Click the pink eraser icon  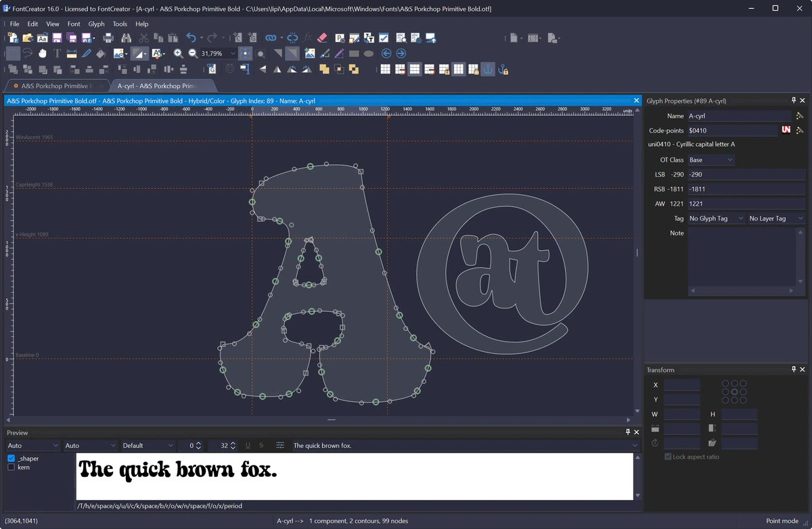322,38
